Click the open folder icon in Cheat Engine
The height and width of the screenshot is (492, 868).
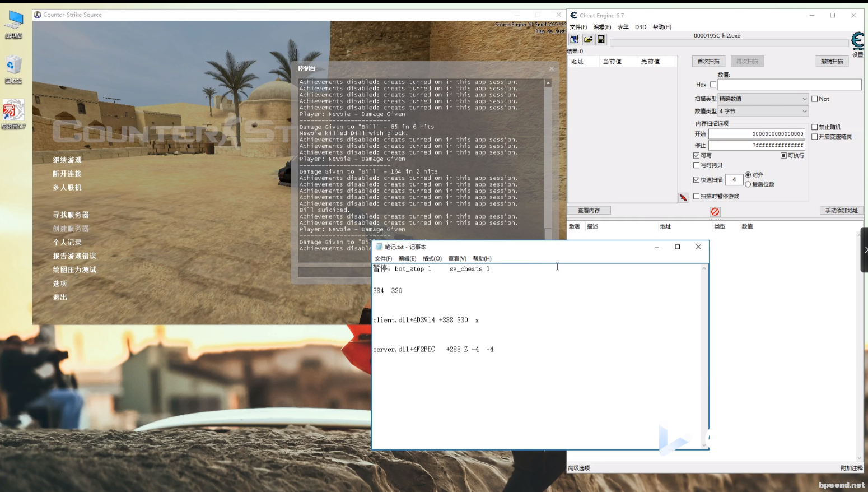(588, 39)
